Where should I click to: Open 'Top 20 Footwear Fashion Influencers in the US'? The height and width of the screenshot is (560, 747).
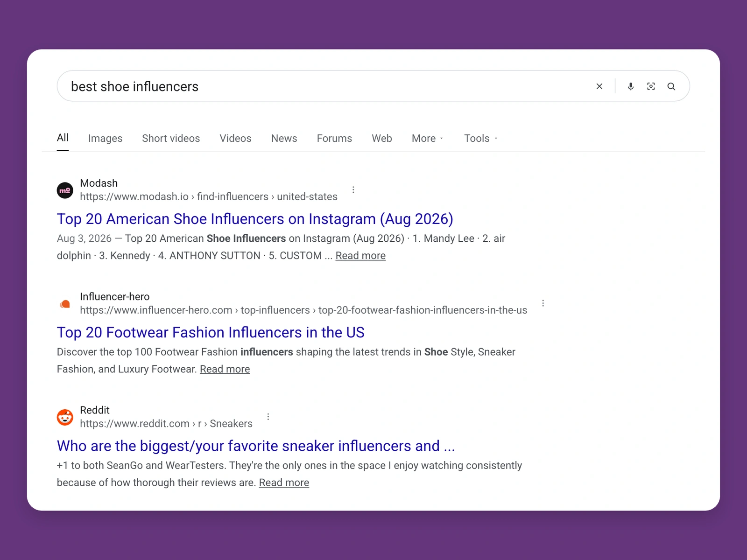pos(211,332)
